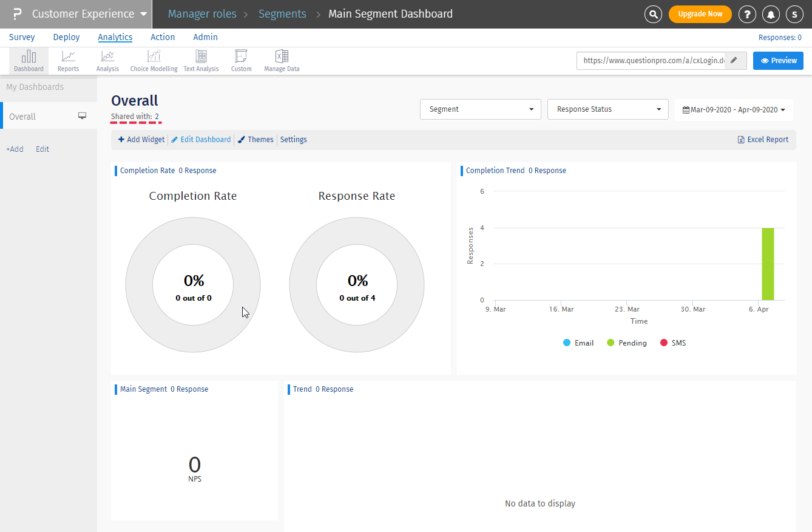Toggle the SMS legend series

point(672,343)
